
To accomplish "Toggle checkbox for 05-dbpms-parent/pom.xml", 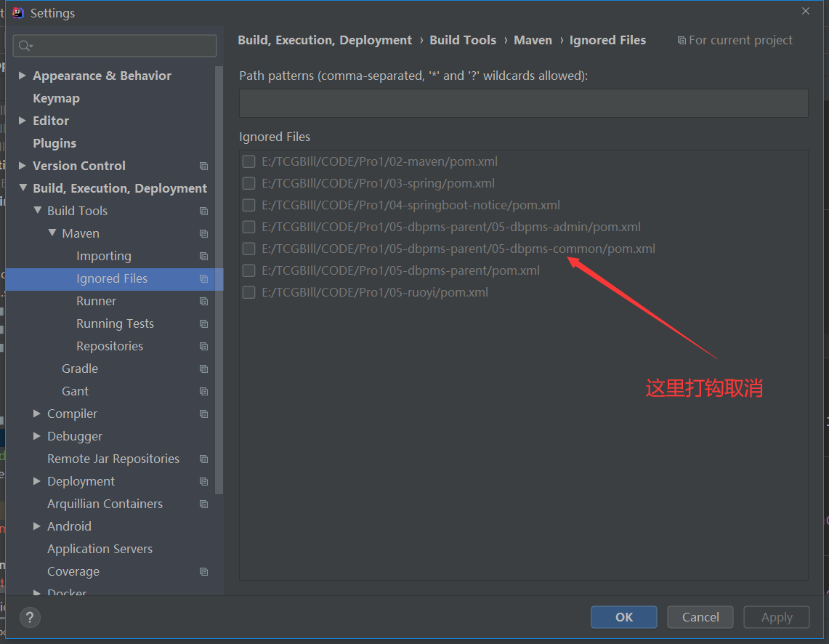I will pos(248,270).
